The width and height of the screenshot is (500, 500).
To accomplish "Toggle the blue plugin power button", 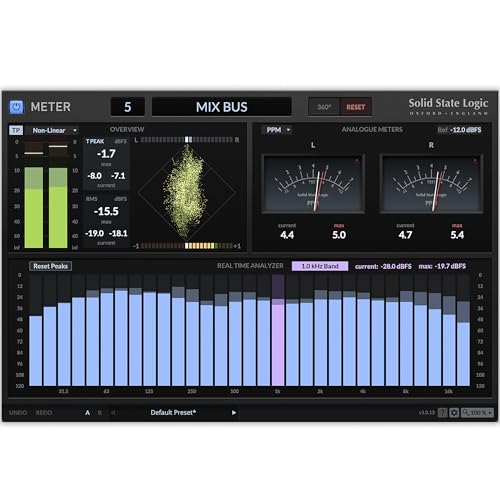I will click(x=16, y=107).
